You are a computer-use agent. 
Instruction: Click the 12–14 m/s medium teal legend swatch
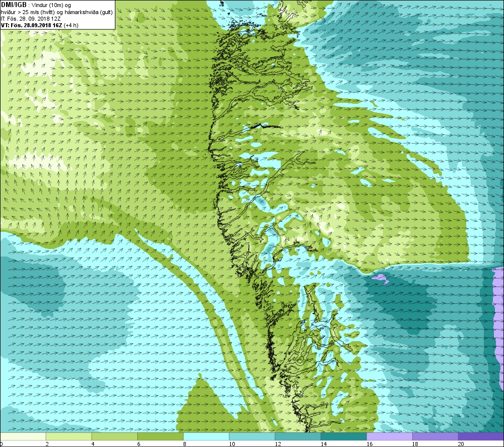coord(298,436)
